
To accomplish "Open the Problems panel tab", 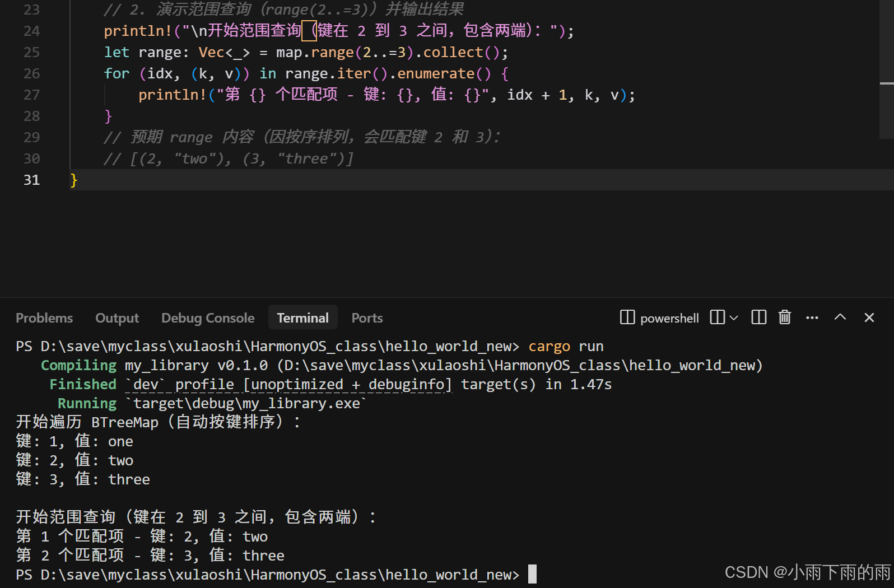I will tap(44, 318).
